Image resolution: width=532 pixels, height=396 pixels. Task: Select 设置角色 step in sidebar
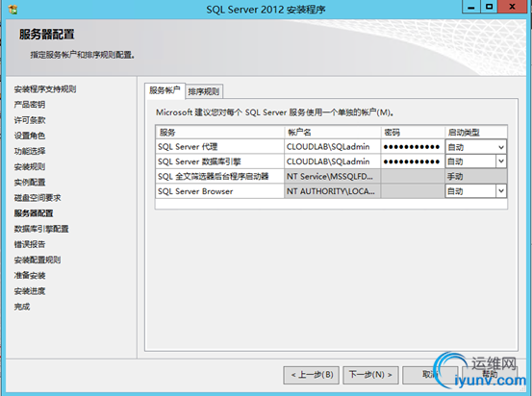(x=30, y=136)
